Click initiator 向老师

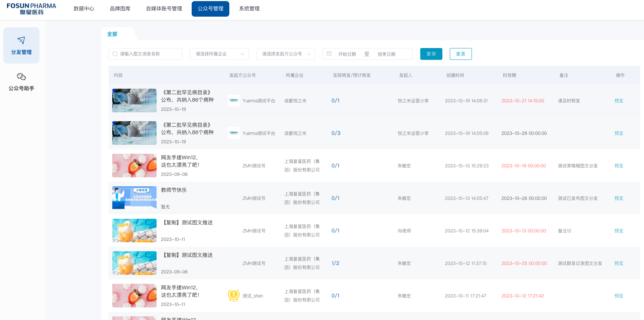tap(404, 231)
